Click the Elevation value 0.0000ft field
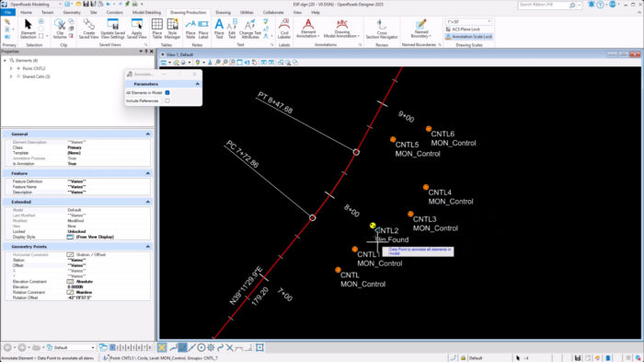The image size is (644, 362). point(109,286)
